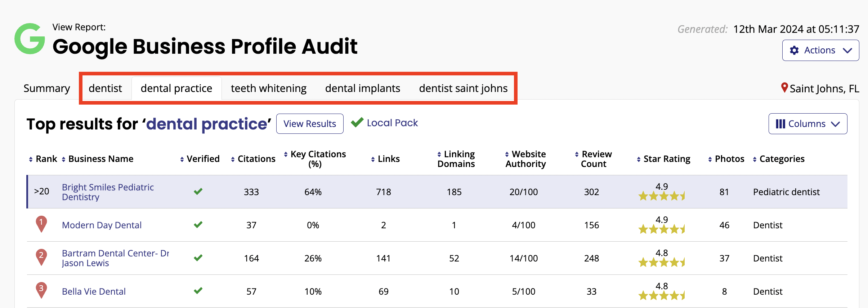Click the 14/100 website authority value
This screenshot has width=868, height=308.
tap(524, 258)
